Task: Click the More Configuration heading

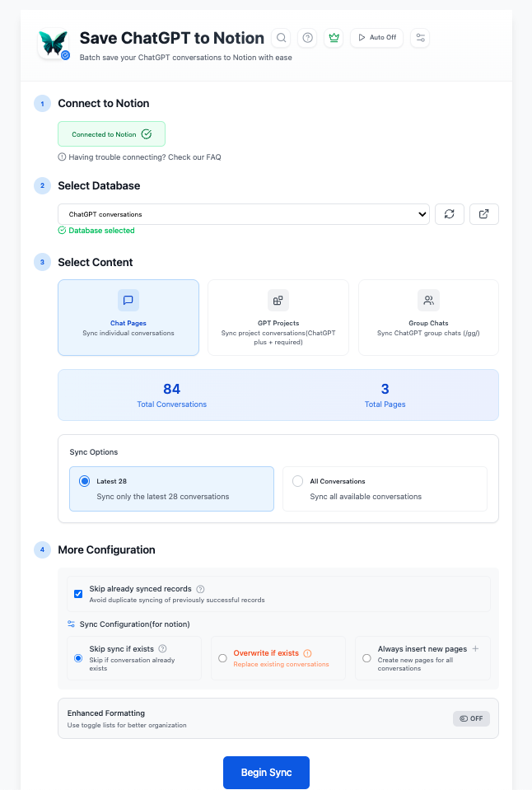Action: point(106,549)
